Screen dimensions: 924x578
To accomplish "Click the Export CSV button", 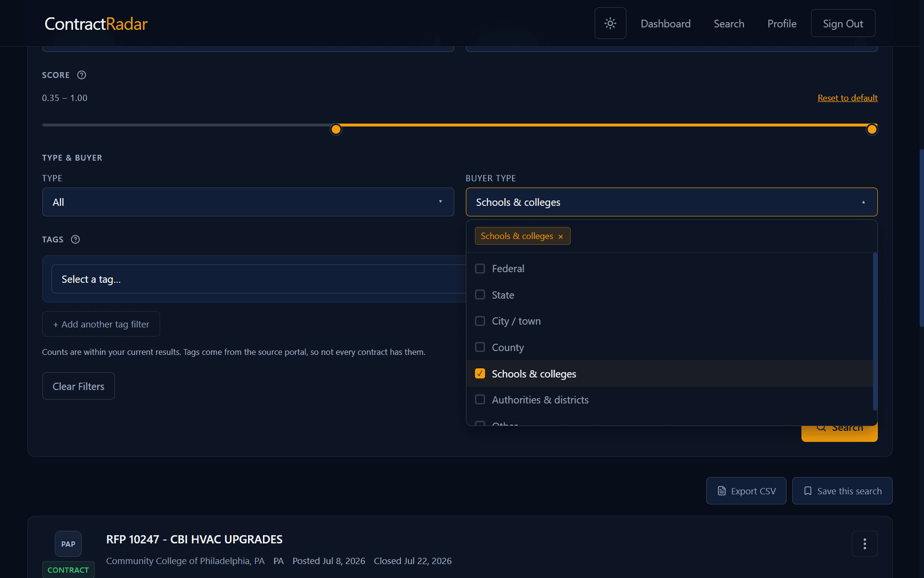I will [x=746, y=491].
